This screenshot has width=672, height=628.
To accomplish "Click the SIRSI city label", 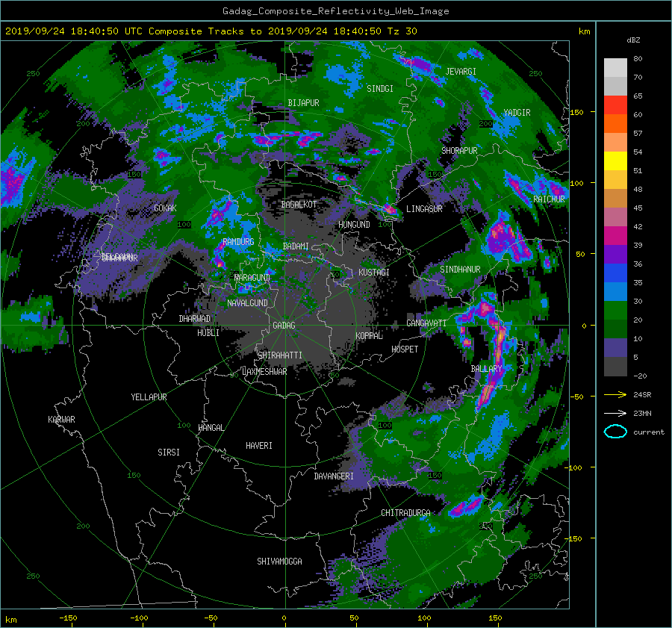I will pos(169,453).
